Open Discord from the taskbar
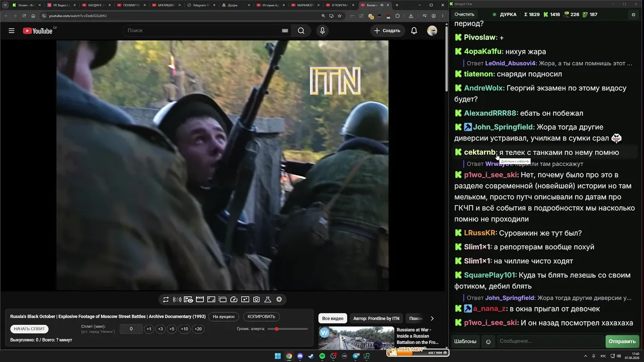 [x=300, y=356]
